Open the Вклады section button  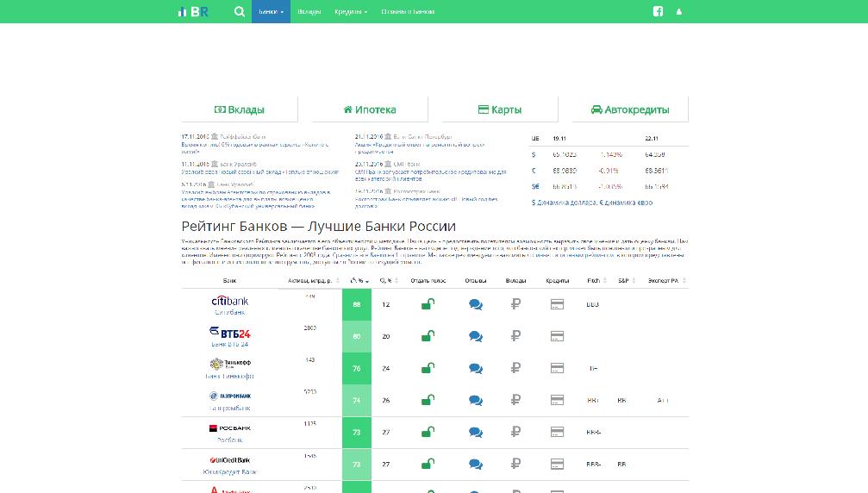pos(239,109)
